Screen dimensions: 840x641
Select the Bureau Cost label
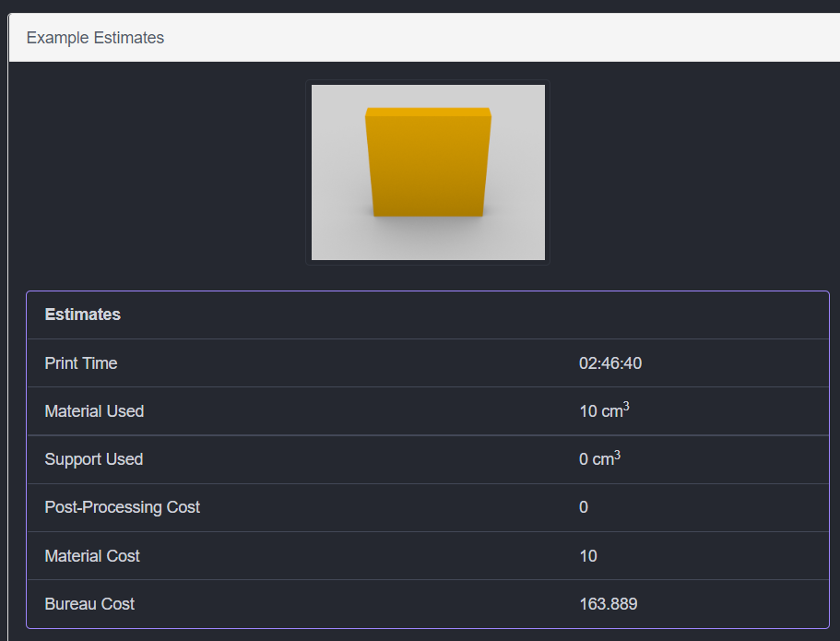pos(89,604)
